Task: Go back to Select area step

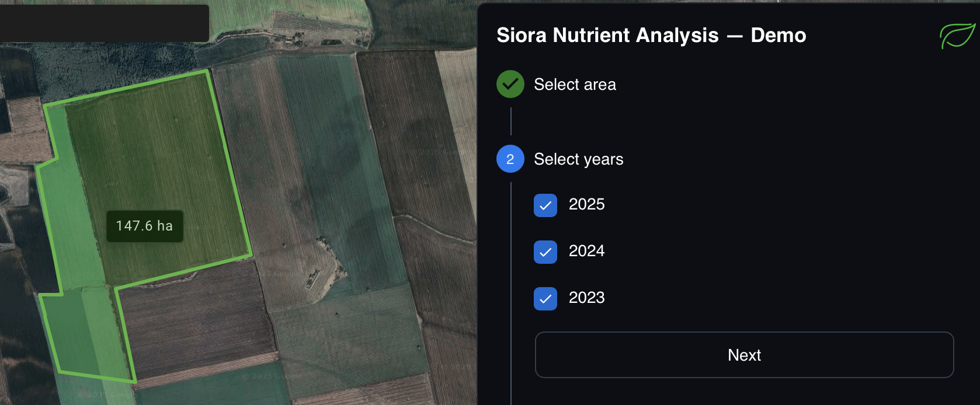Action: [x=574, y=85]
